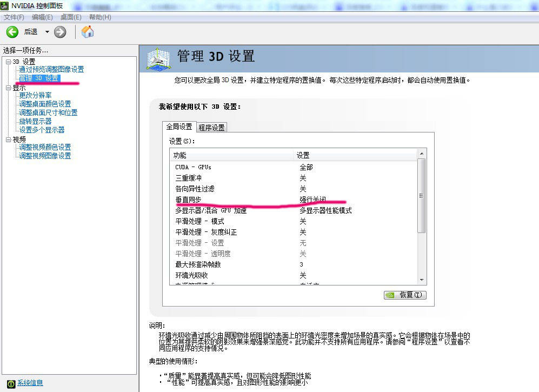Open 调整桌面尺寸和位置 task
The width and height of the screenshot is (539, 392).
[x=48, y=112]
